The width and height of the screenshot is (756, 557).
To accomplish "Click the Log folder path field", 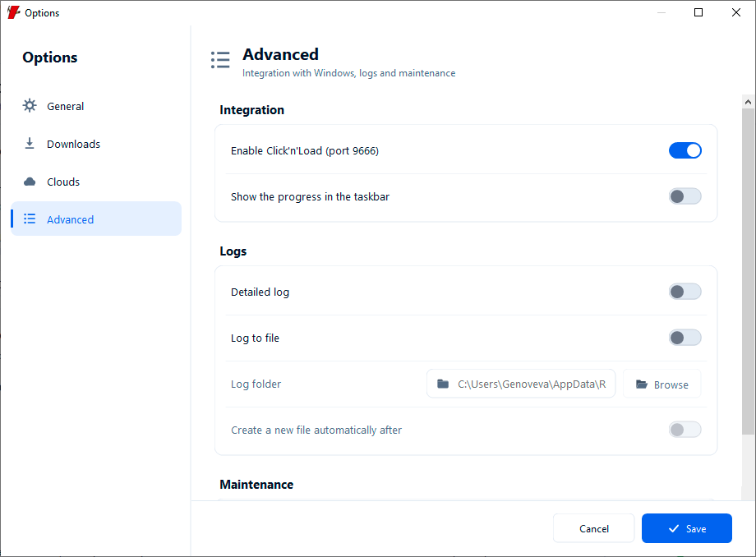I will point(521,384).
